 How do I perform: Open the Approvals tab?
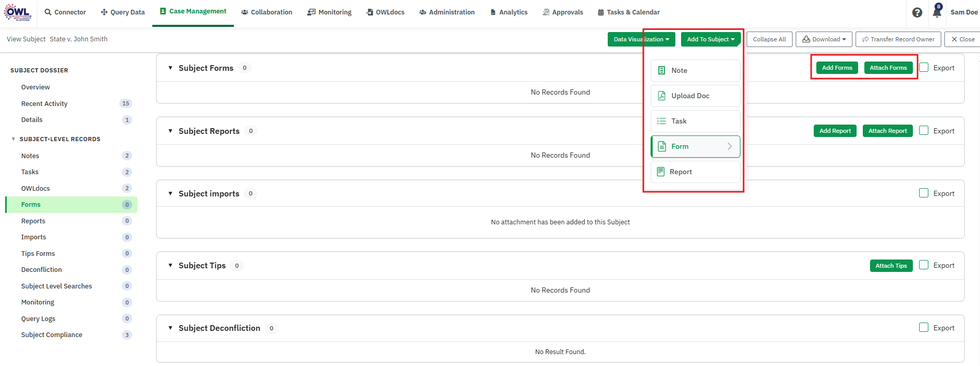563,12
